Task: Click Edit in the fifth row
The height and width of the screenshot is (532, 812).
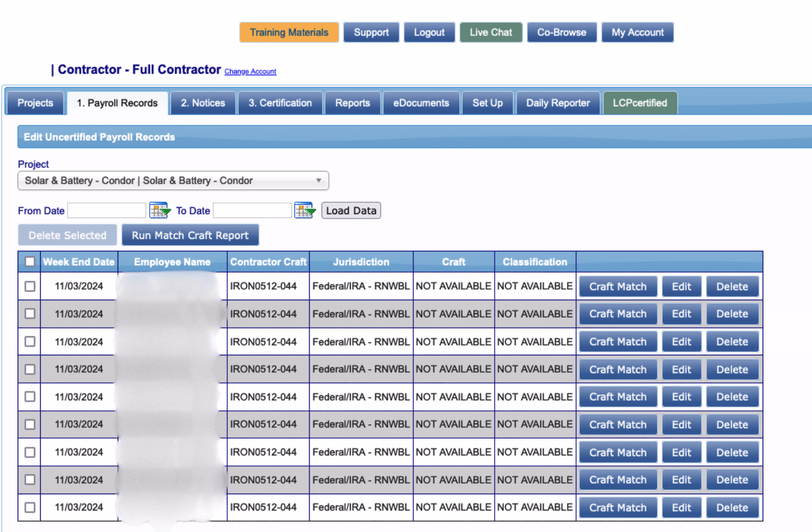Action: coord(681,396)
